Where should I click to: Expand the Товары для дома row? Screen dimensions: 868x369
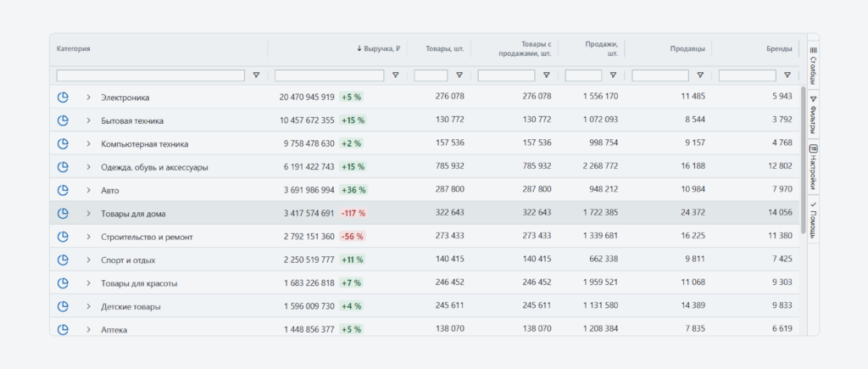tap(88, 213)
